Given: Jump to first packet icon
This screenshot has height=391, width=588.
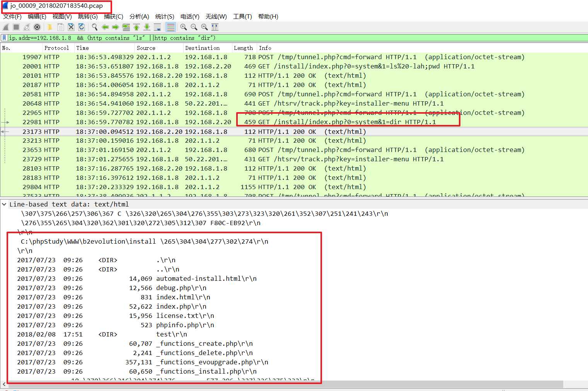Looking at the screenshot, I should click(136, 27).
